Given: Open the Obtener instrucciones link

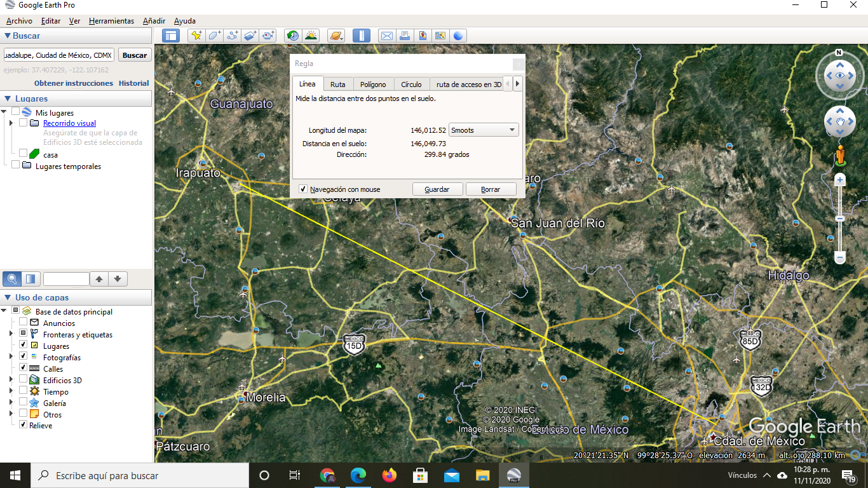Looking at the screenshot, I should [x=74, y=83].
